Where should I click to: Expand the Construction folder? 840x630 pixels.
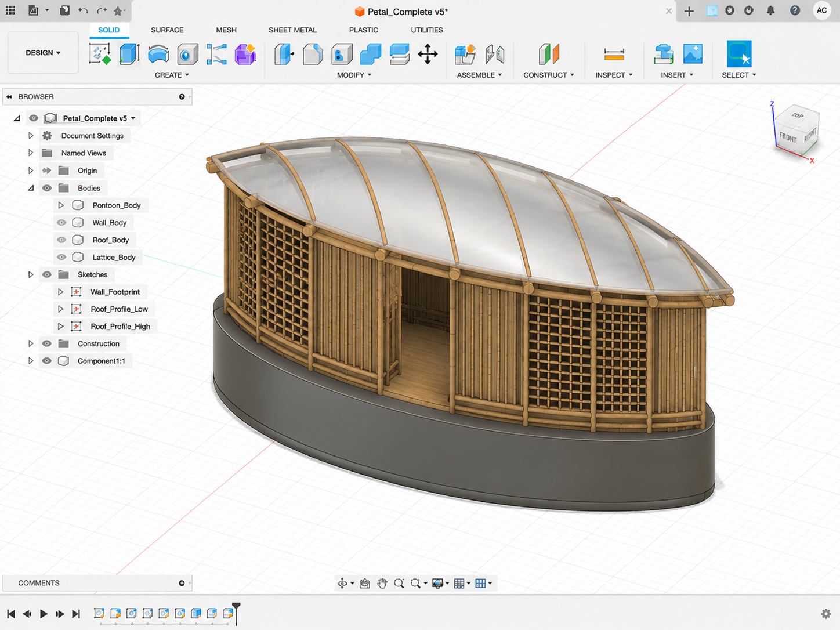31,344
